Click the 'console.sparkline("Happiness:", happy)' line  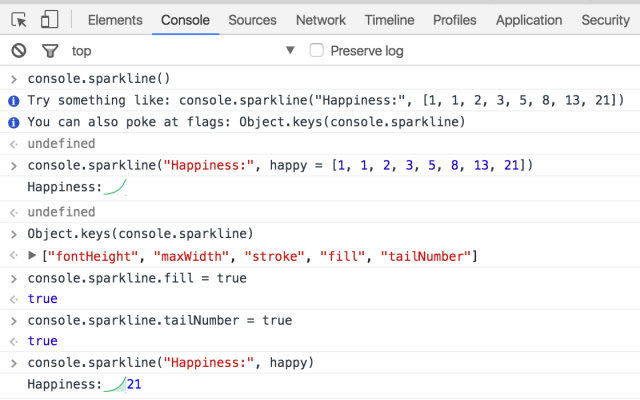point(171,362)
